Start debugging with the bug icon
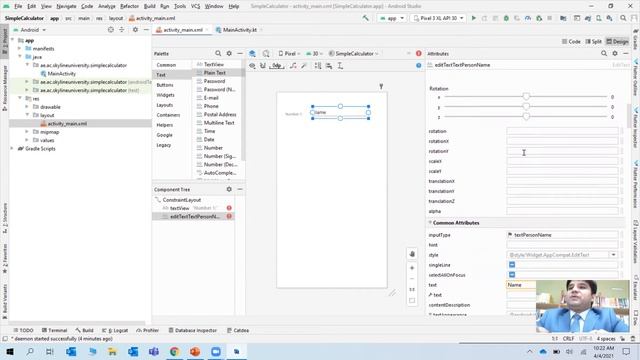Screen dimensions: 640x360 [x=506, y=18]
